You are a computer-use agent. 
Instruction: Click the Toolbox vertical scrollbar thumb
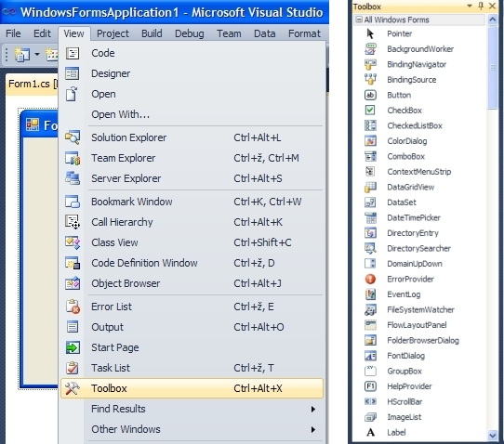tap(493, 68)
